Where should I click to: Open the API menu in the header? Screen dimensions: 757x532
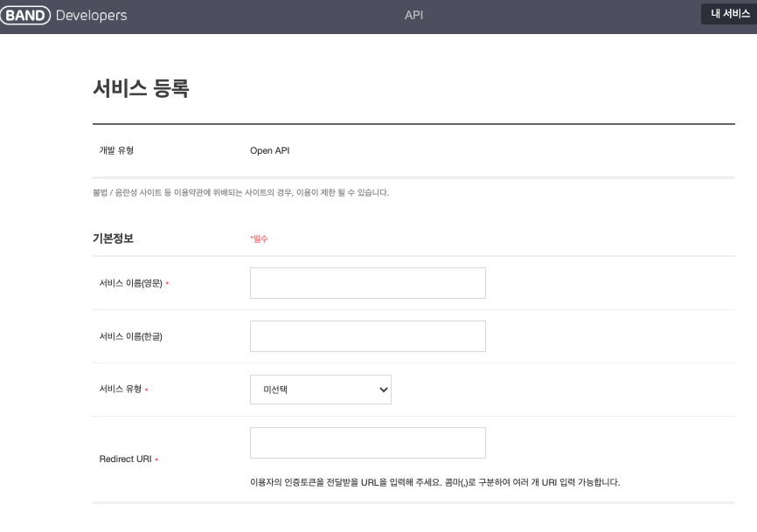[413, 15]
